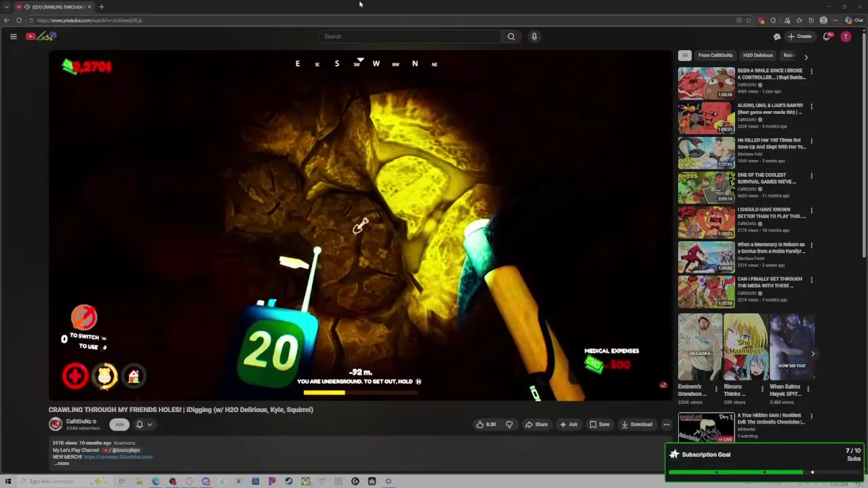
Task: Open the YouTube hamburger guide menu
Action: click(13, 37)
